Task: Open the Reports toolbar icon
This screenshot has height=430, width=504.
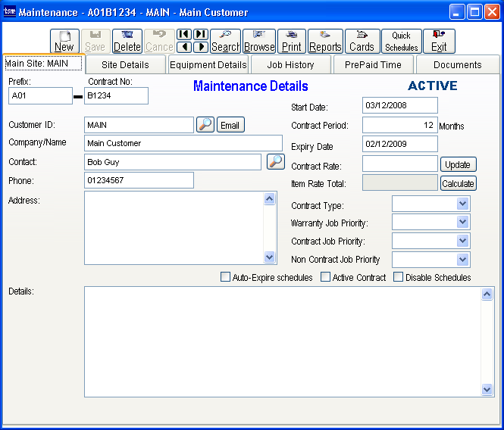Action: point(325,41)
